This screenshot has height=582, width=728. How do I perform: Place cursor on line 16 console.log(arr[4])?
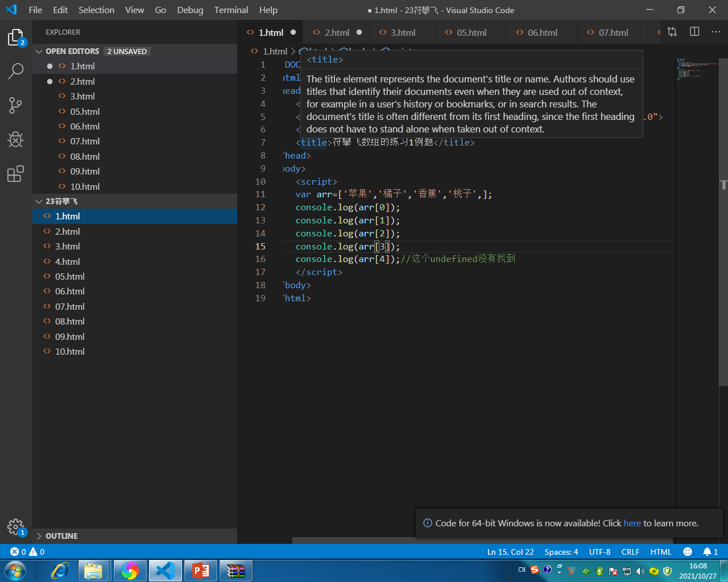[x=348, y=259]
